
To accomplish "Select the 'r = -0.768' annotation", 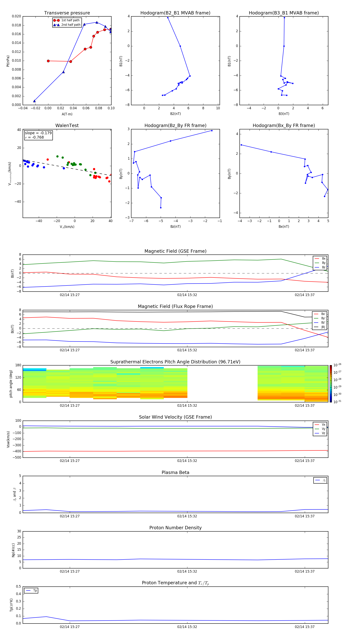I will point(35,137).
